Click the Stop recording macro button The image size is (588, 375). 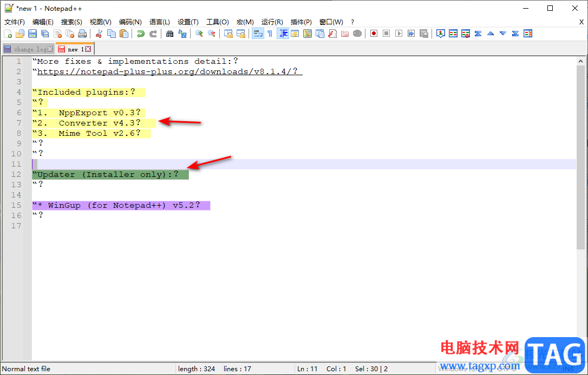[386, 34]
